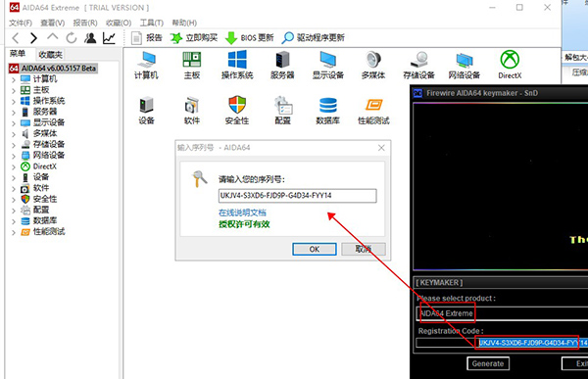
Task: Expand the 多媒体 tree node
Action: click(x=14, y=134)
